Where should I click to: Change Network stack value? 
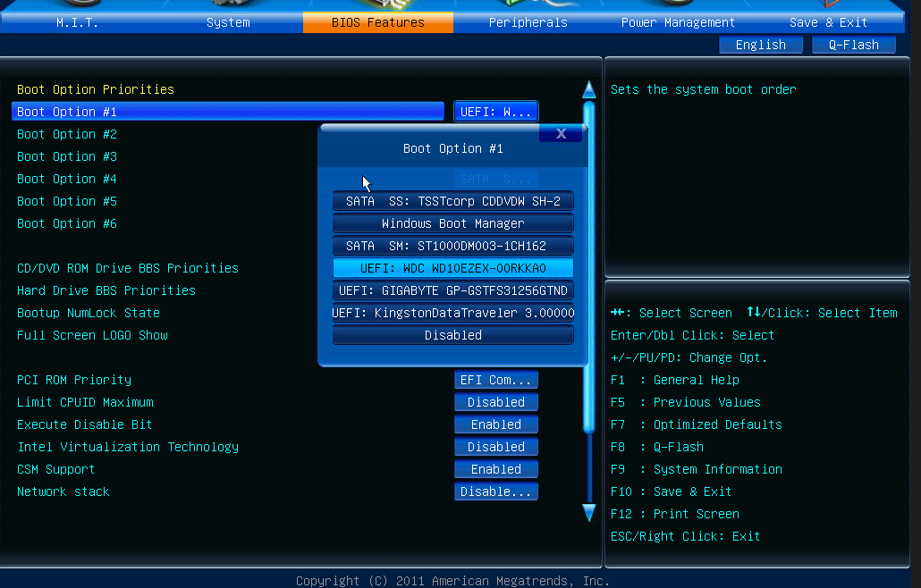pos(495,491)
